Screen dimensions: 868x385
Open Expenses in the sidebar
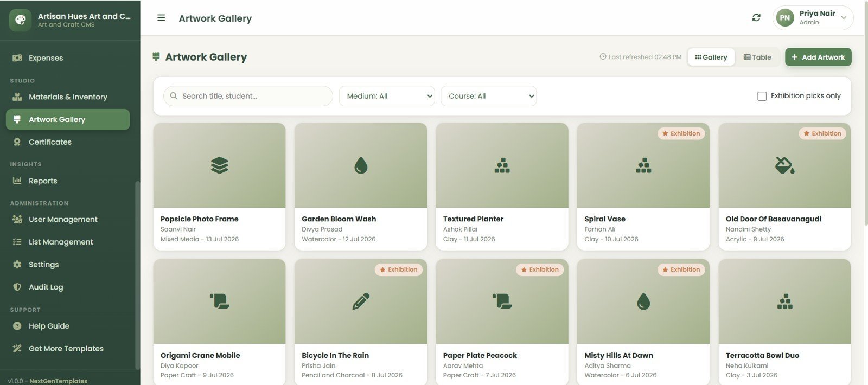pyautogui.click(x=68, y=58)
